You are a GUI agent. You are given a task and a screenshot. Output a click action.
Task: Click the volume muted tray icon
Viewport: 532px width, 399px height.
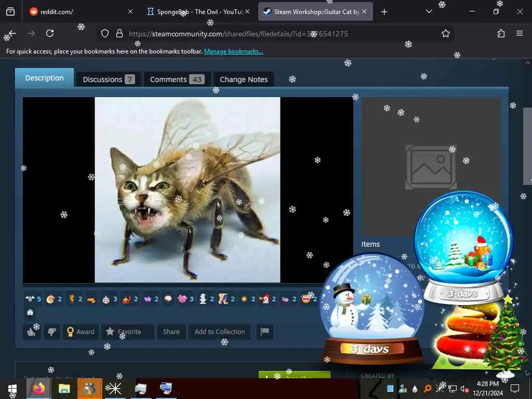coord(464,389)
